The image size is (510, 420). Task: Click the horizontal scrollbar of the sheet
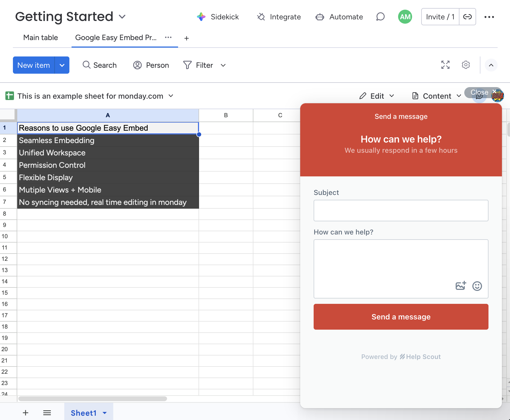(x=93, y=399)
